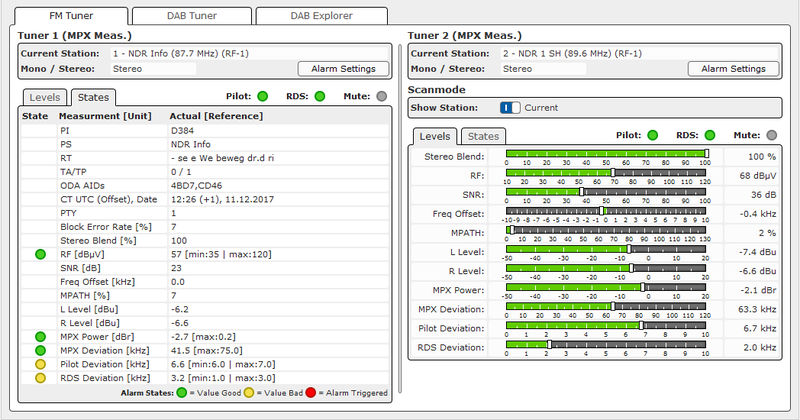Viewport: 800px width, 420px height.
Task: Click Tuner 1 Mute status indicator
Action: (x=382, y=96)
